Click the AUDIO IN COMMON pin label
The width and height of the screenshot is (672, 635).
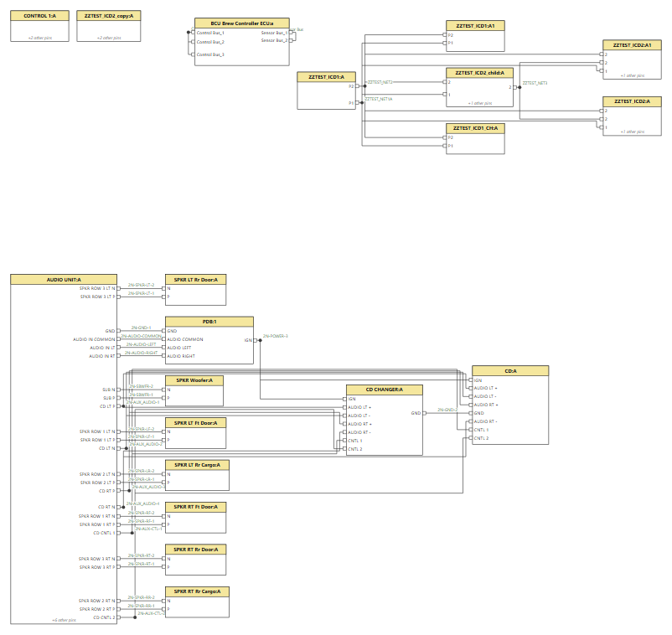[x=94, y=339]
